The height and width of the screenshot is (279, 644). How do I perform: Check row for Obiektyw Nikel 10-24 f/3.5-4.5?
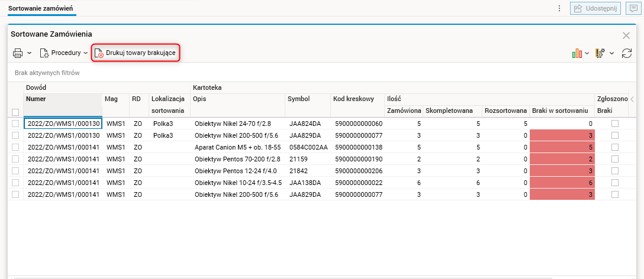click(15, 183)
